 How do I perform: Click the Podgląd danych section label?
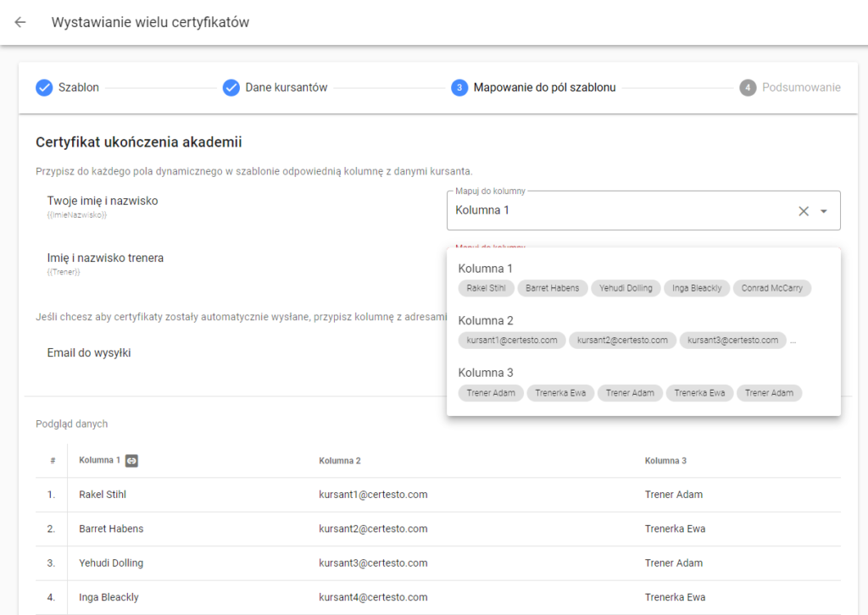[71, 424]
